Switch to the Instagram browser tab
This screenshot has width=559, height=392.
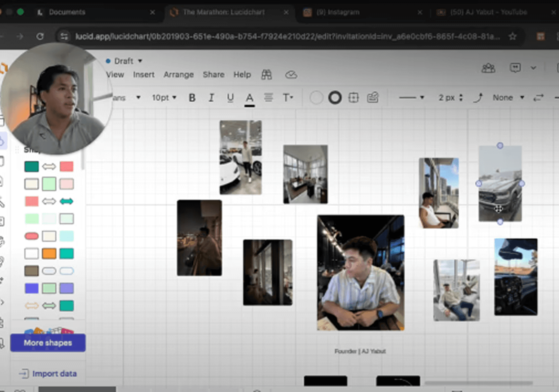coord(337,12)
